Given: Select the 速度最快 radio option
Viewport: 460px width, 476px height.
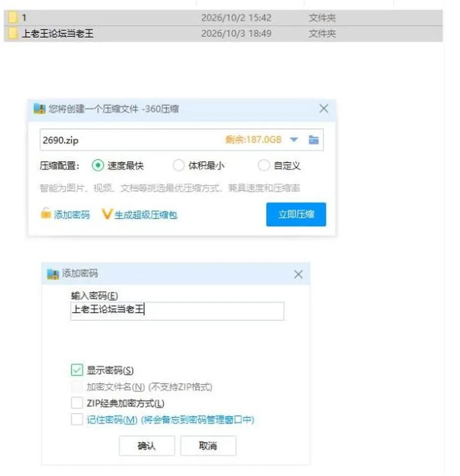Looking at the screenshot, I should [98, 165].
